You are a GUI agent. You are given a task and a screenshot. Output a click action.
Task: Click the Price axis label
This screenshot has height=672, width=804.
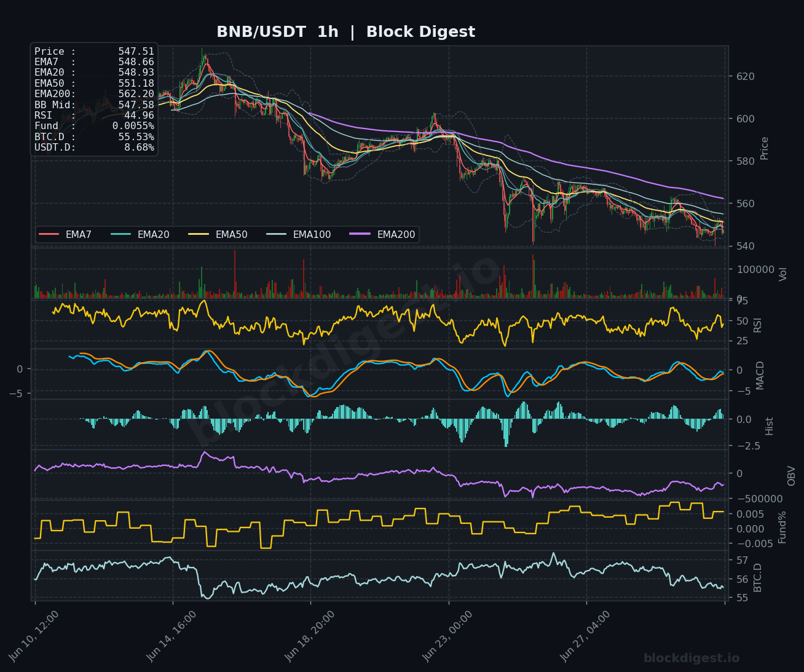(765, 148)
